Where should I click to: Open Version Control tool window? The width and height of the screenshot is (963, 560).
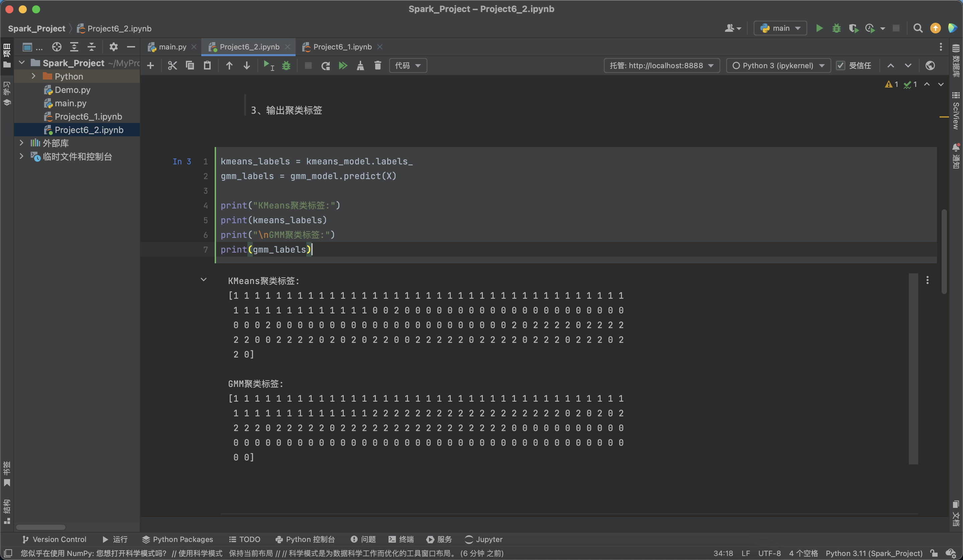[x=54, y=539]
